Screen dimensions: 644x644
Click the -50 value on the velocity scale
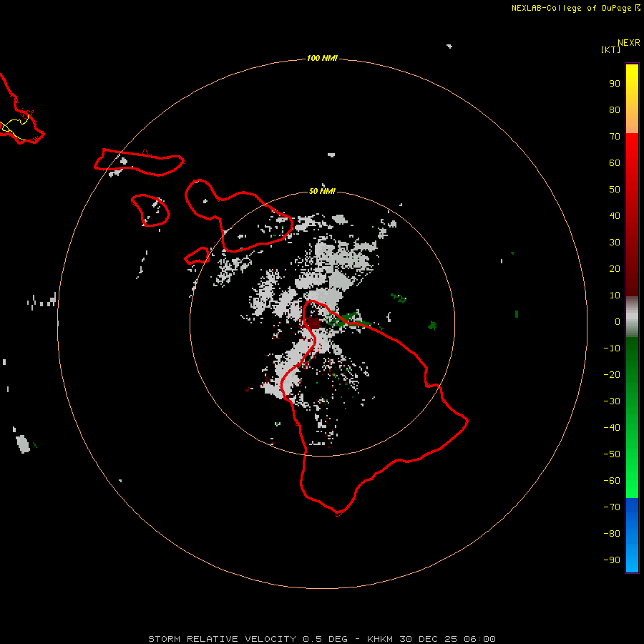pos(612,454)
